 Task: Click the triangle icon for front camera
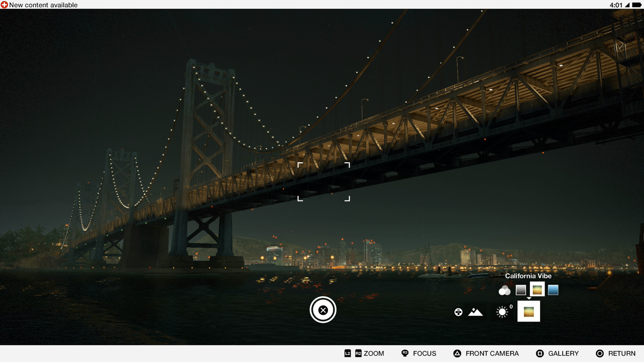pos(457,354)
